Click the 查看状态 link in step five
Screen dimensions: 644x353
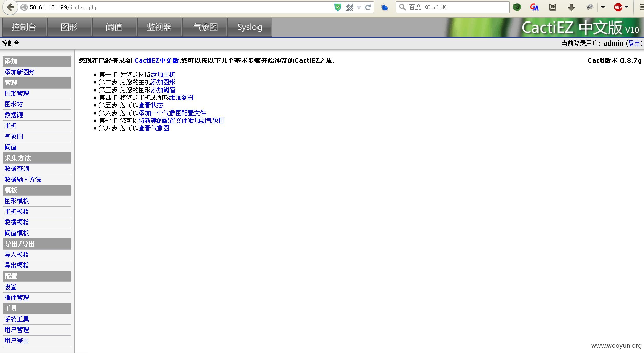[151, 105]
